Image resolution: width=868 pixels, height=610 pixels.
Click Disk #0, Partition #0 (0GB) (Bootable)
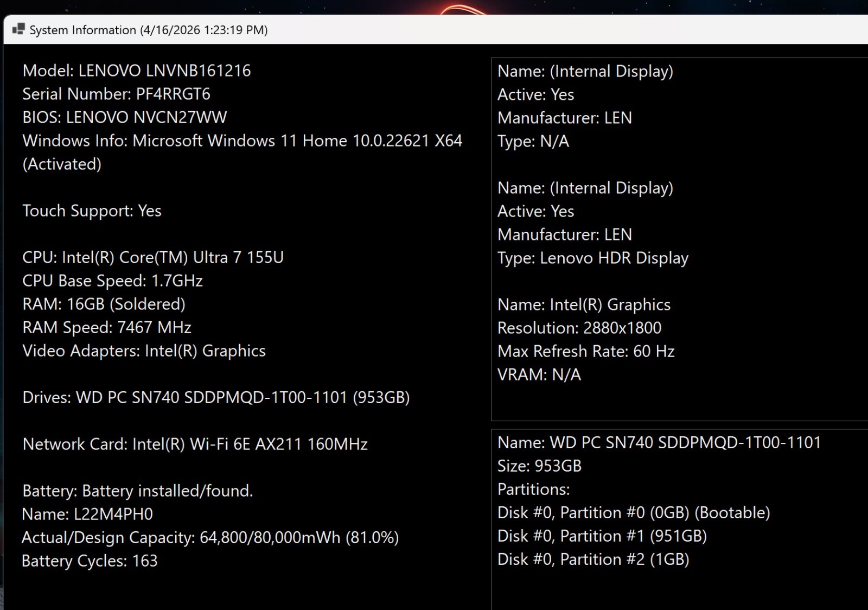pyautogui.click(x=634, y=512)
